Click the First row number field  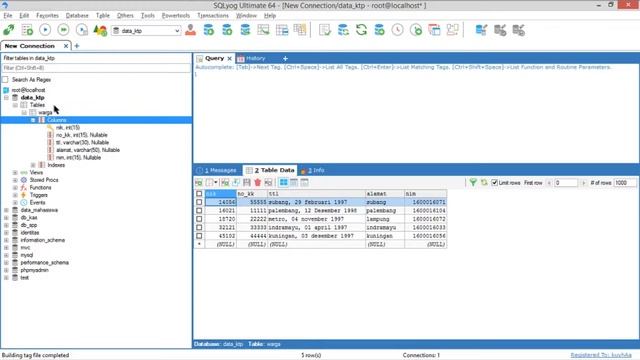click(x=566, y=183)
